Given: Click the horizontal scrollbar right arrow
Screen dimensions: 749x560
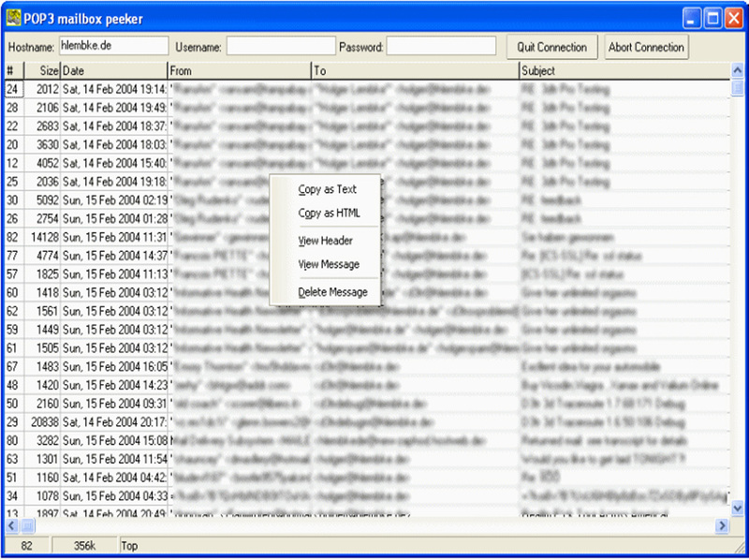Looking at the screenshot, I should (x=722, y=526).
